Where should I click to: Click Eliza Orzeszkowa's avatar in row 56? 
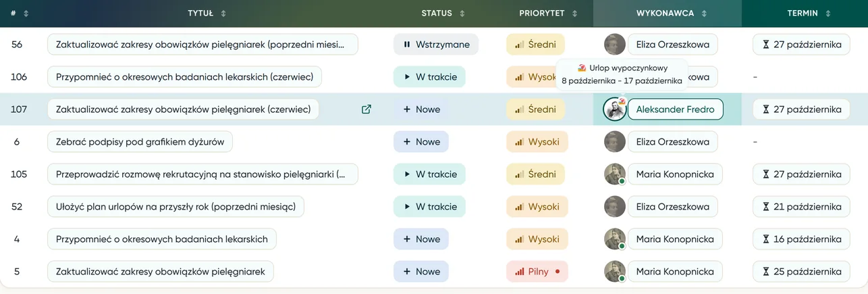[615, 45]
